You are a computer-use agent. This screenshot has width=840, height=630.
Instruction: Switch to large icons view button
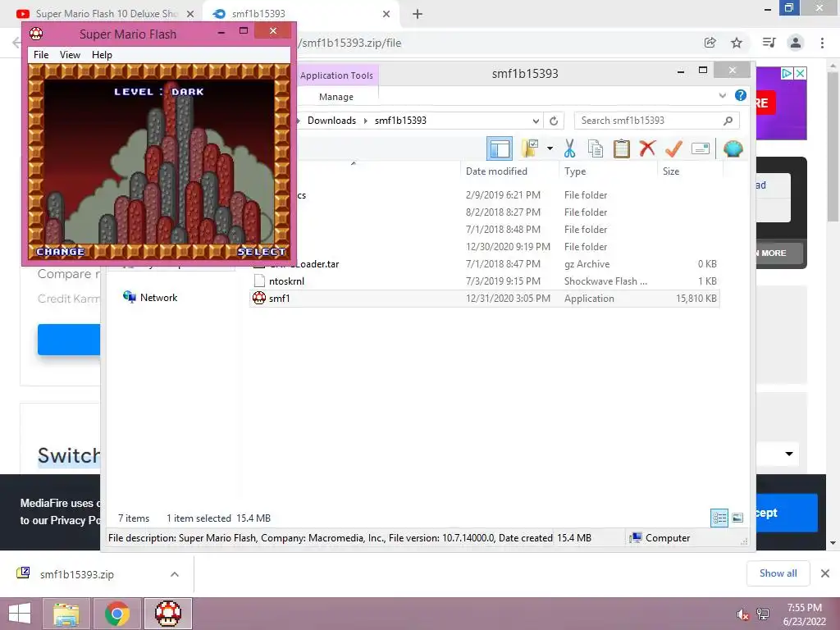coord(737,518)
